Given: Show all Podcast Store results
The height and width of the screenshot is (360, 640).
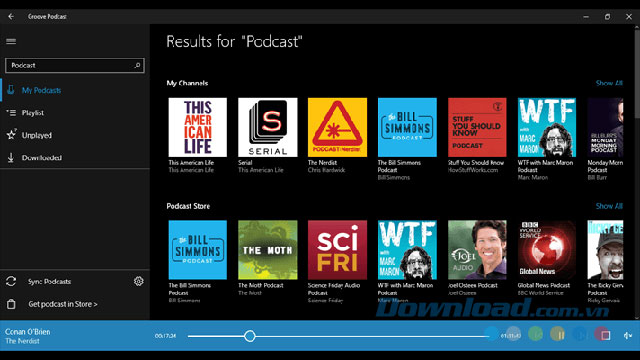Looking at the screenshot, I should coord(609,206).
